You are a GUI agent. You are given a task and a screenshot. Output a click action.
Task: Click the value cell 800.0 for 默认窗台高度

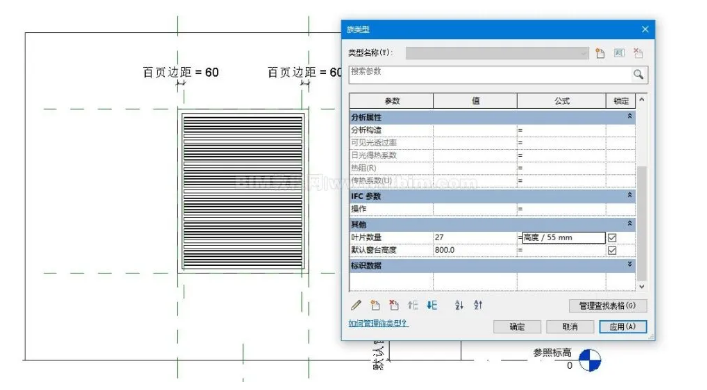pos(475,250)
